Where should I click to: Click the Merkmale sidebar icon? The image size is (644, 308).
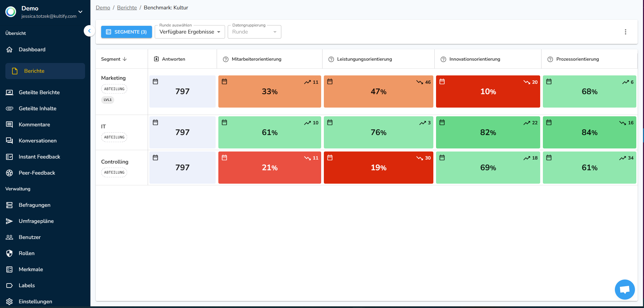[x=9, y=269]
